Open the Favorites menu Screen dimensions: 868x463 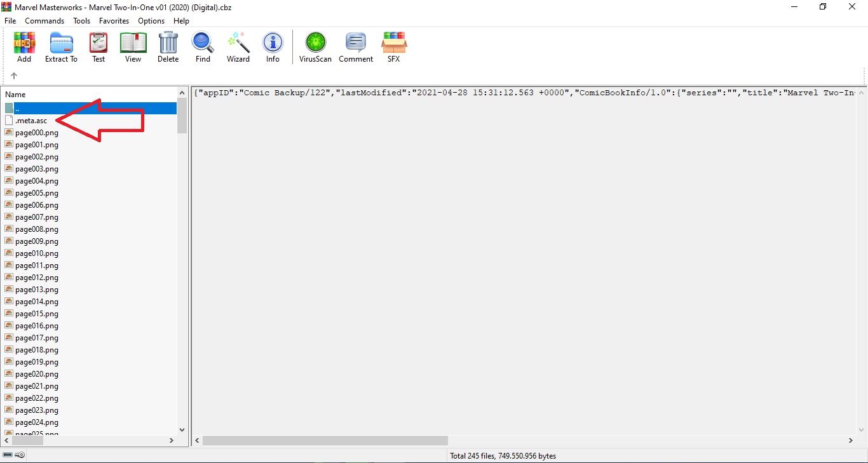[x=114, y=21]
